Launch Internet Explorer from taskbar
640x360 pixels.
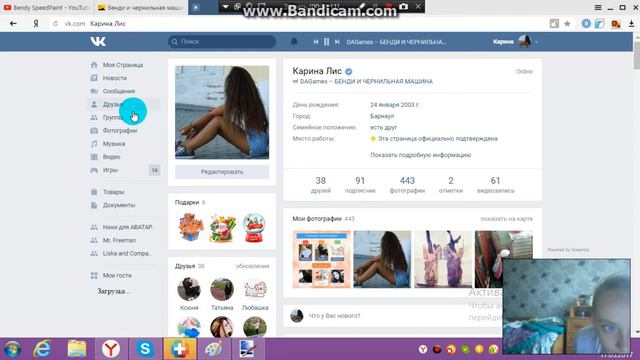[x=42, y=349]
